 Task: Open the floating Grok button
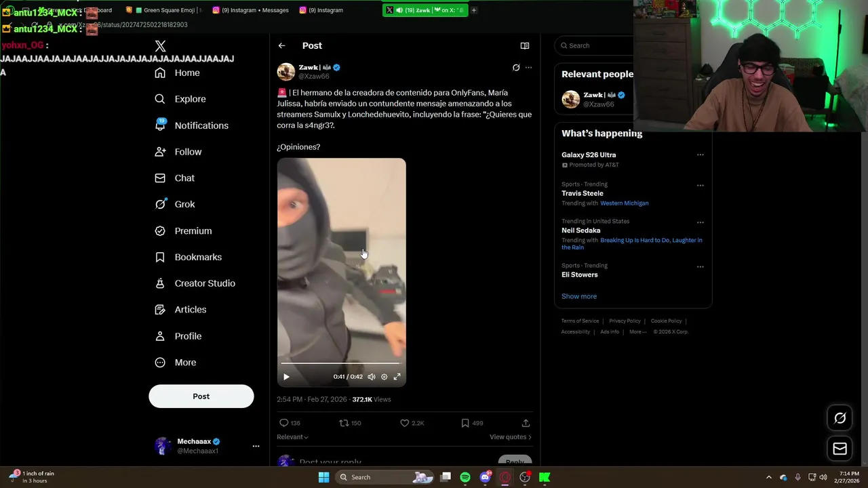[x=840, y=418]
